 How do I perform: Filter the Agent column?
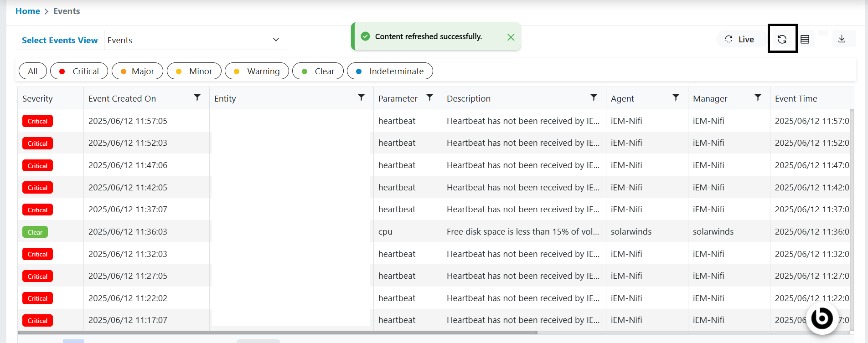click(x=676, y=97)
